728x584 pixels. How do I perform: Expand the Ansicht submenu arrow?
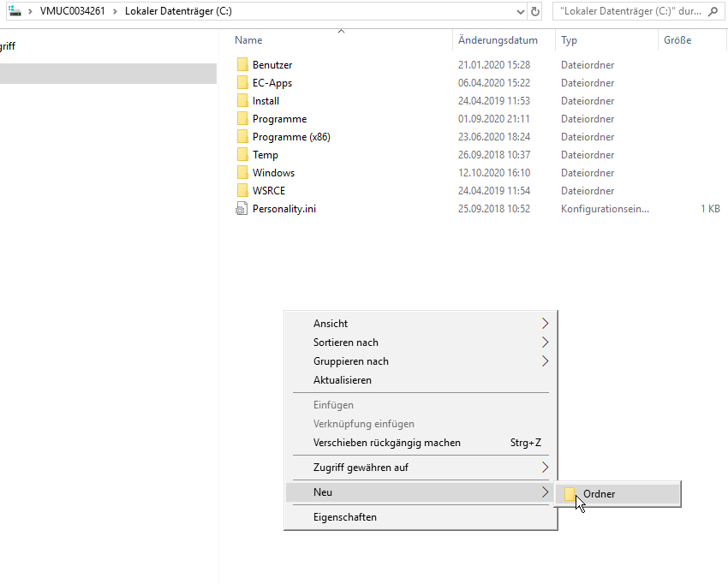click(545, 324)
